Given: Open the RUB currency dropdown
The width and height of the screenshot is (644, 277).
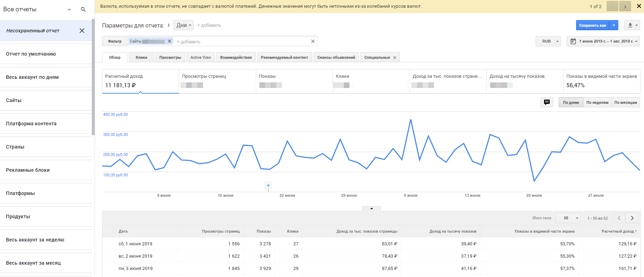Looking at the screenshot, I should 548,41.
